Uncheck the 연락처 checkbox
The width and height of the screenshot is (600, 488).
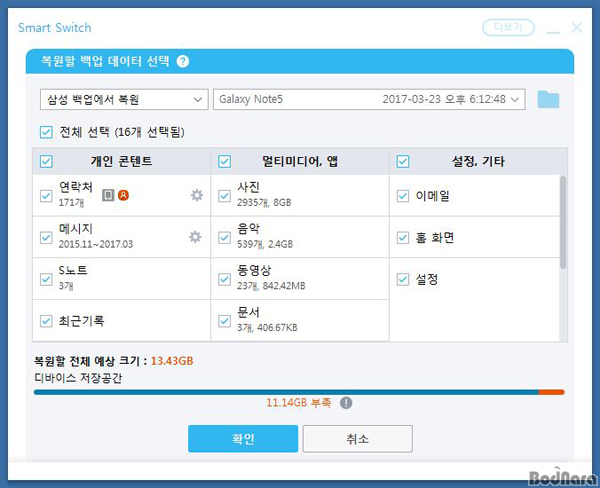click(x=46, y=196)
